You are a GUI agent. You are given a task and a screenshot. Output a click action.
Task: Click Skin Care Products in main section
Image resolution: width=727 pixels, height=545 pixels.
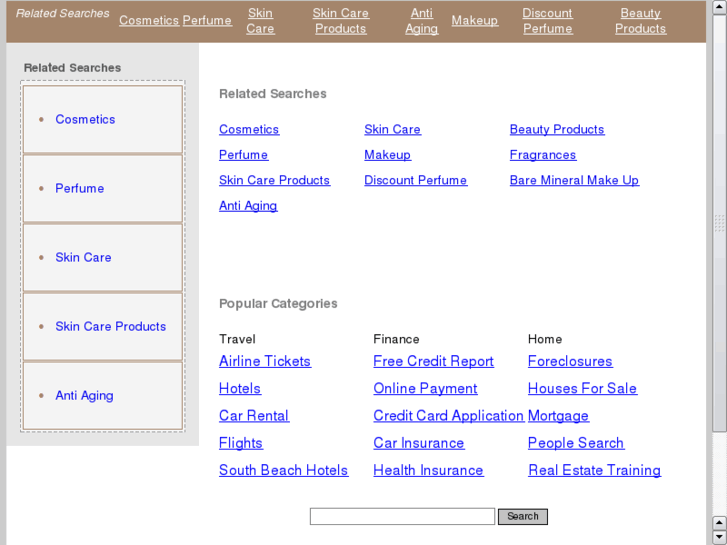pos(274,180)
